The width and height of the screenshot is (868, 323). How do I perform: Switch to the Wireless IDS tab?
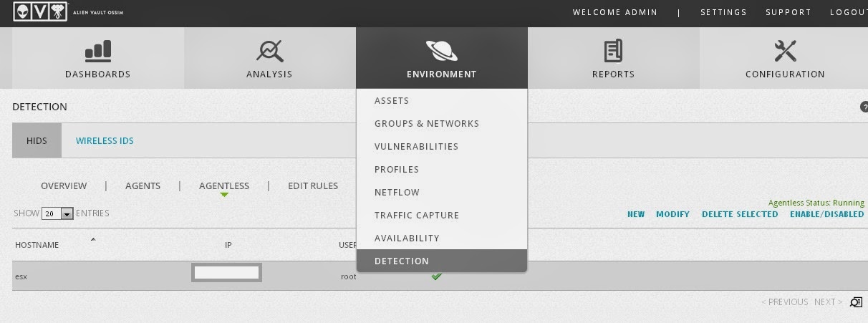click(x=105, y=141)
